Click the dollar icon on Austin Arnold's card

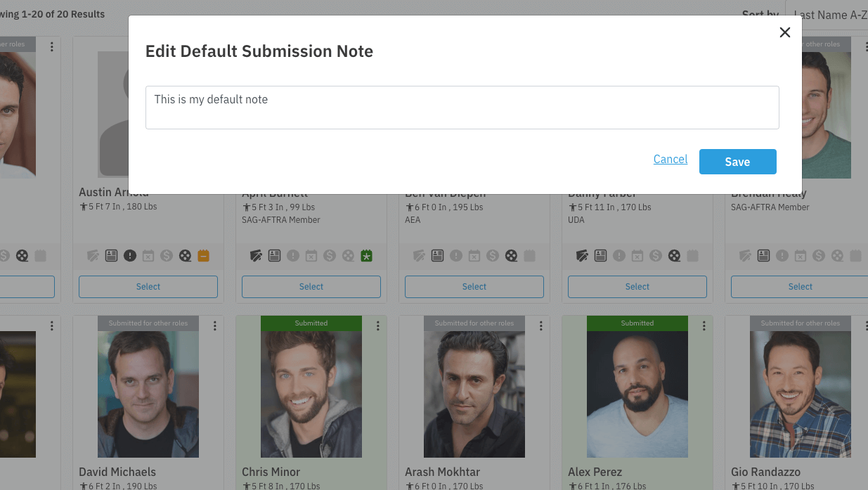pos(167,256)
